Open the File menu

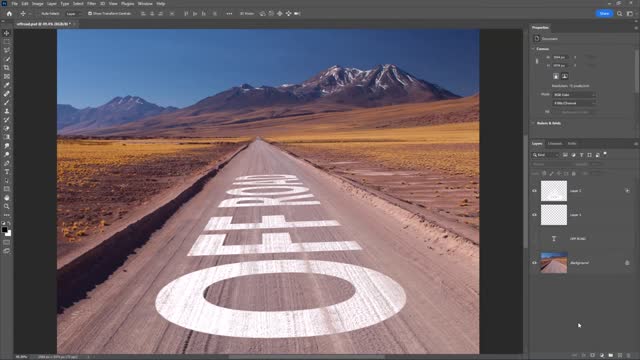(x=14, y=4)
